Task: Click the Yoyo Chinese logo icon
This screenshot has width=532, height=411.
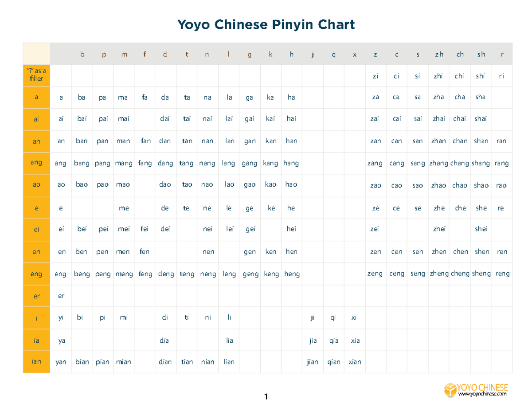Action: 450,390
